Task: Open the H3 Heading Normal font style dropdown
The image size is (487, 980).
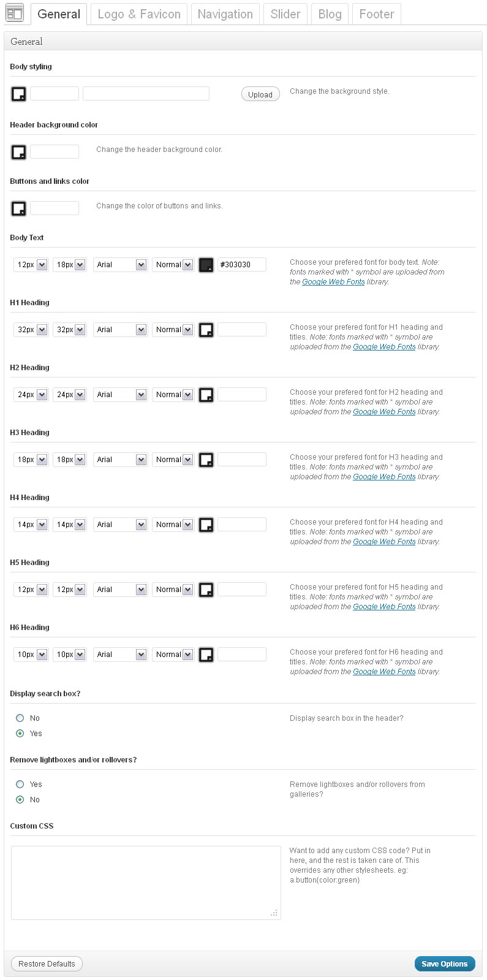Action: 173,460
